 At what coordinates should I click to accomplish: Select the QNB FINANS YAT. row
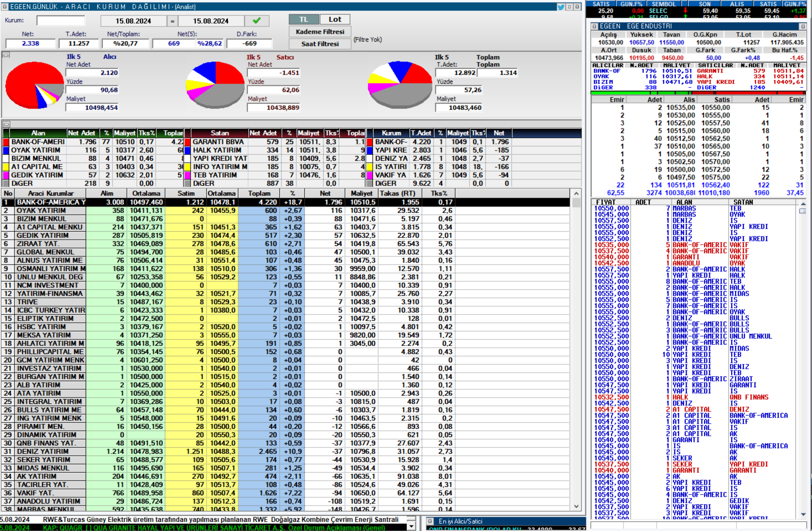coord(286,443)
